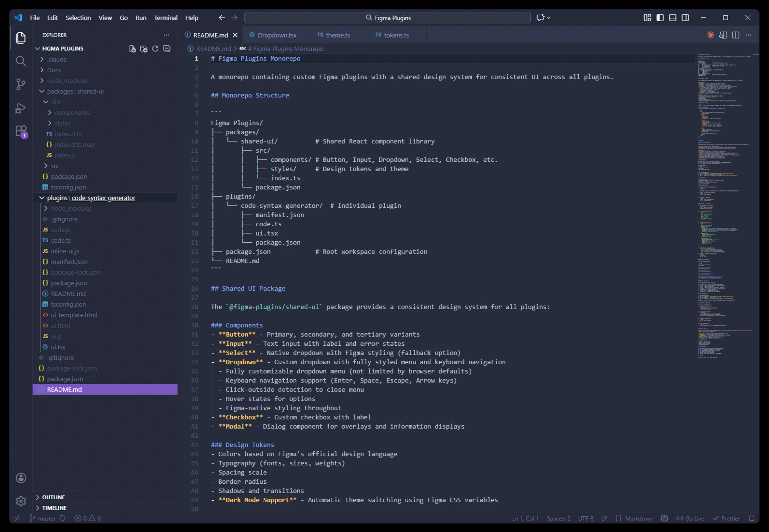Open the Search view in activity bar
Screen dimensions: 769x532
pos(21,61)
